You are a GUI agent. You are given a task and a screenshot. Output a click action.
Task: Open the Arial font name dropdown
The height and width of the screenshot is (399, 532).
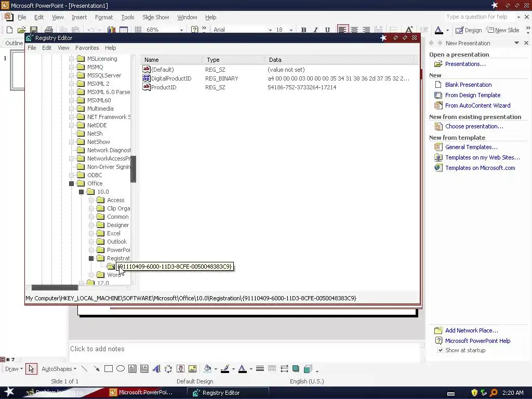coord(270,30)
